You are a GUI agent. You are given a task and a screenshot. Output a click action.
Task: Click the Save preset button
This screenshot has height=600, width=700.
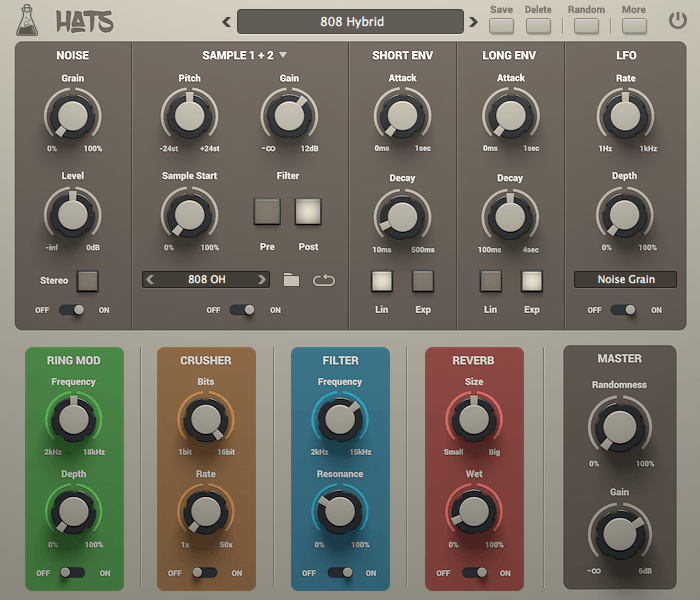point(501,25)
